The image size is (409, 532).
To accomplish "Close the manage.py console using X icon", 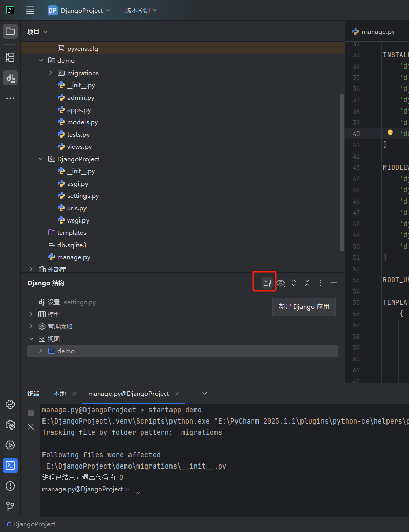I will click(31, 427).
